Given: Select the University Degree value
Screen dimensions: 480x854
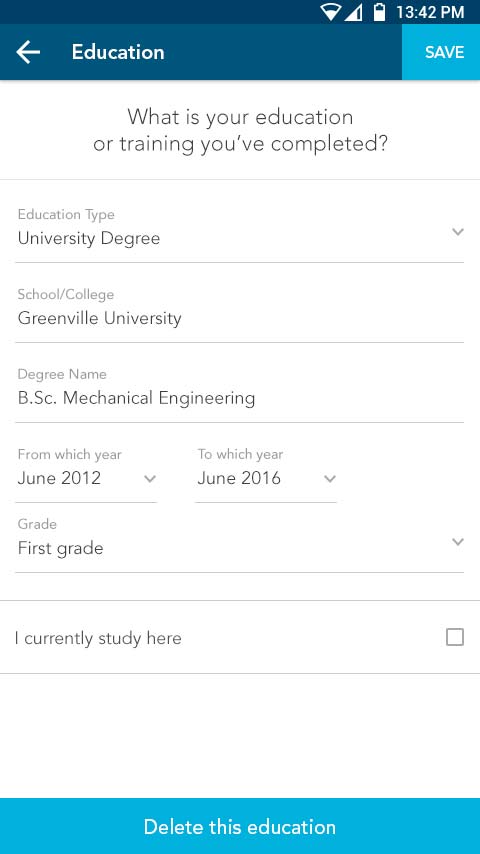Looking at the screenshot, I should [x=89, y=239].
